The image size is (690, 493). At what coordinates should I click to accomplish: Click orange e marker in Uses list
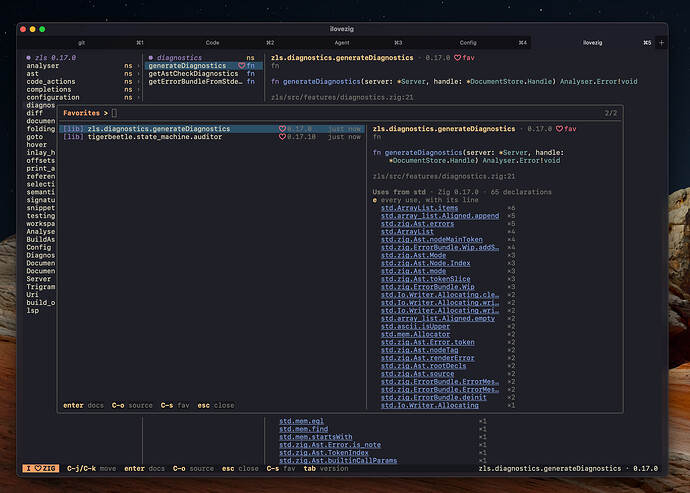coord(375,200)
